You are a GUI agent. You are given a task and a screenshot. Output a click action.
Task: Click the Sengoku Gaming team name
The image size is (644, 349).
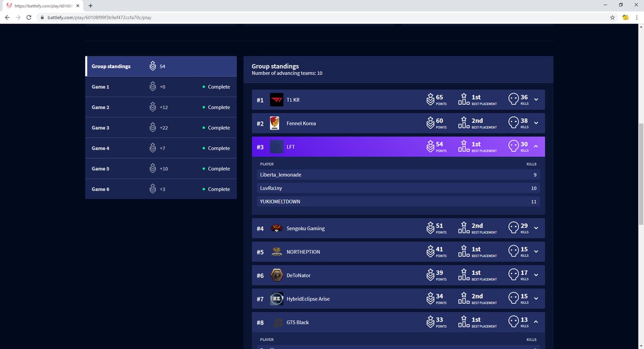305,228
